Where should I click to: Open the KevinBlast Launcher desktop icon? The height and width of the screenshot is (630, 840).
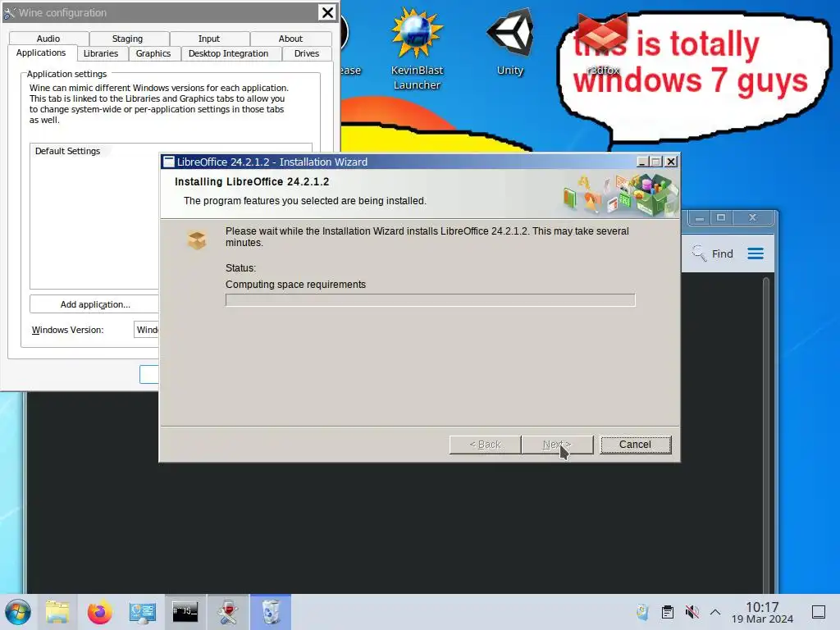coord(417,48)
